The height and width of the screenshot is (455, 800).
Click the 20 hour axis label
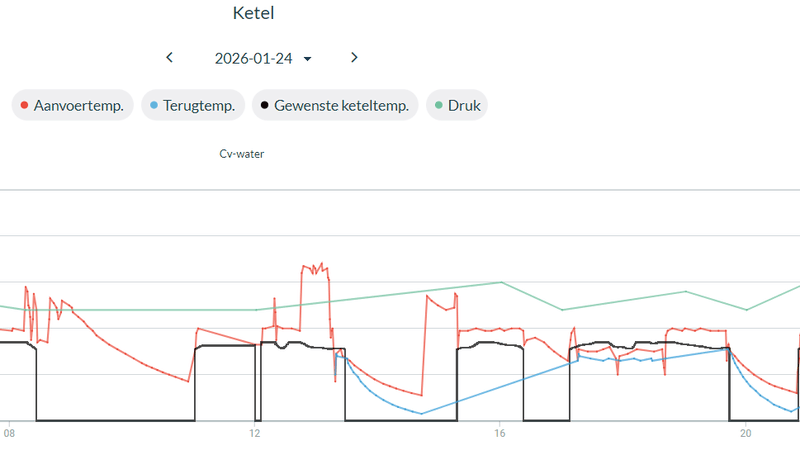point(745,434)
